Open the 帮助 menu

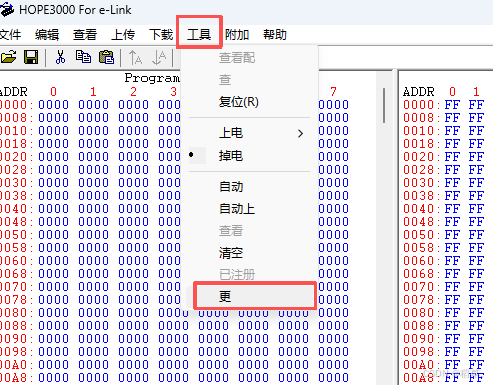[275, 35]
